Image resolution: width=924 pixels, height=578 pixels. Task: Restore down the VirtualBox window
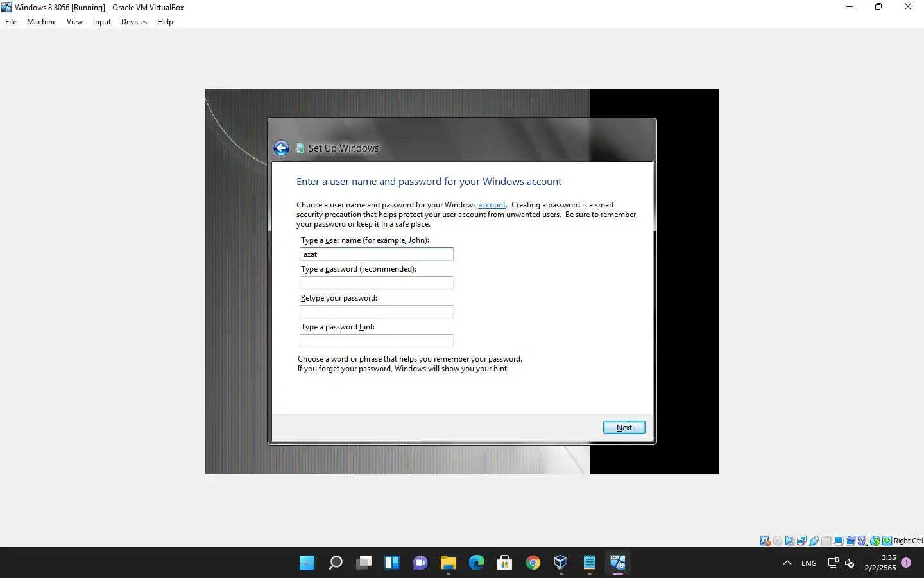[x=878, y=7]
